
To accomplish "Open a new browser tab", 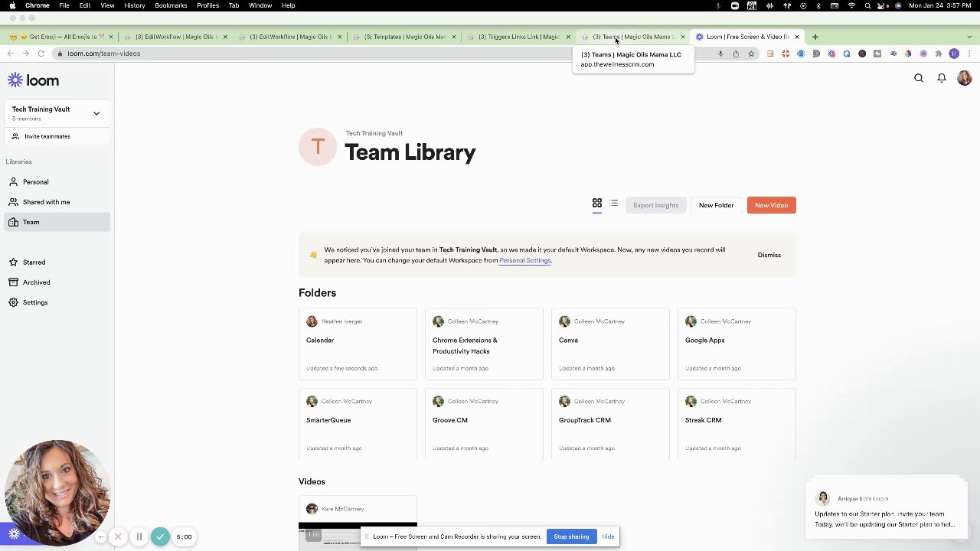I will 815,37.
